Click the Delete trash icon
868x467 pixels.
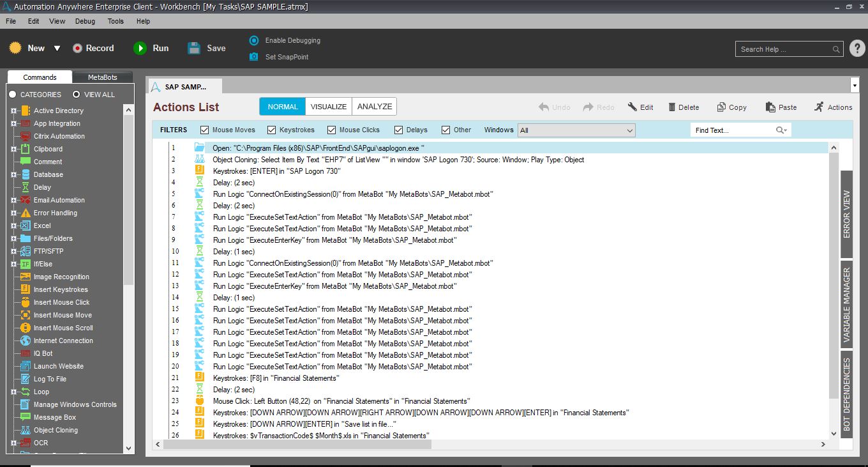click(x=672, y=107)
